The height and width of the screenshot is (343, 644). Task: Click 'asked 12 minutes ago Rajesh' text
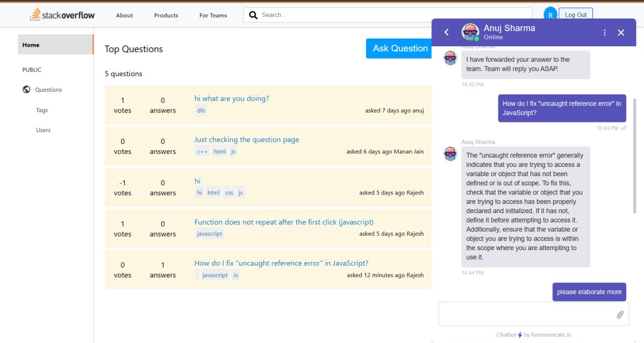tap(385, 275)
